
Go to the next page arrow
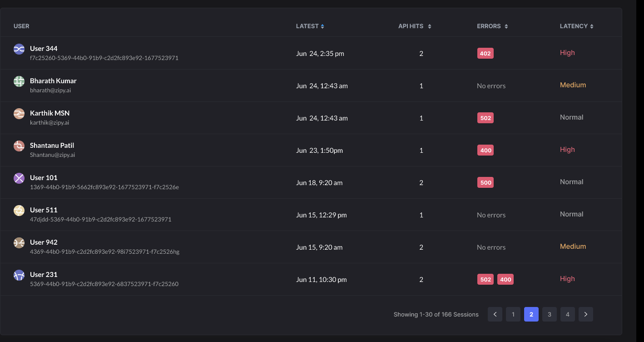[x=586, y=314]
